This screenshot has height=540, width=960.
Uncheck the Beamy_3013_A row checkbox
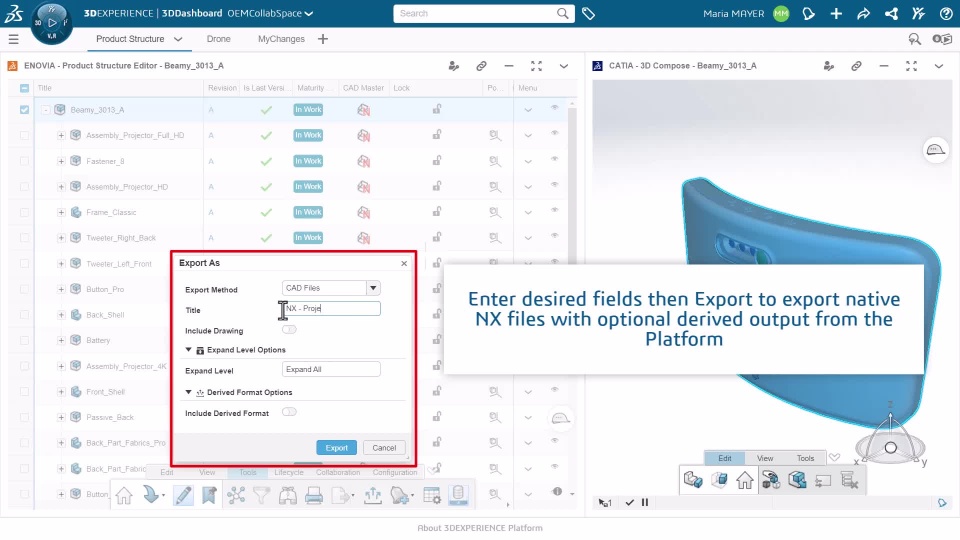pyautogui.click(x=24, y=110)
